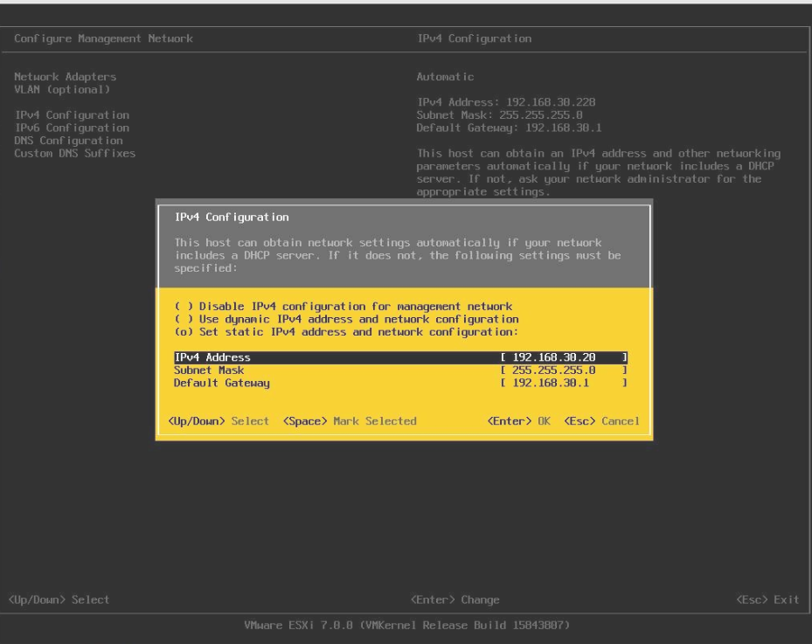Open IPv6 Configuration menu entry
This screenshot has width=812, height=644.
point(72,127)
